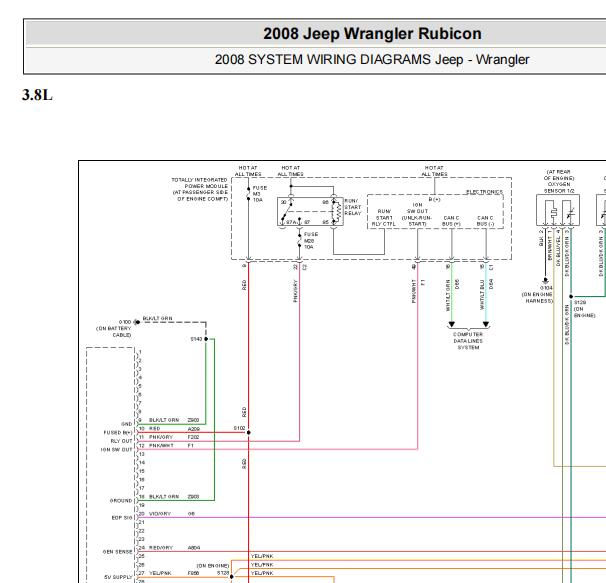
Task: Click the "G104 (ON ENGINE HARNESS)" ground label
Action: (538, 294)
